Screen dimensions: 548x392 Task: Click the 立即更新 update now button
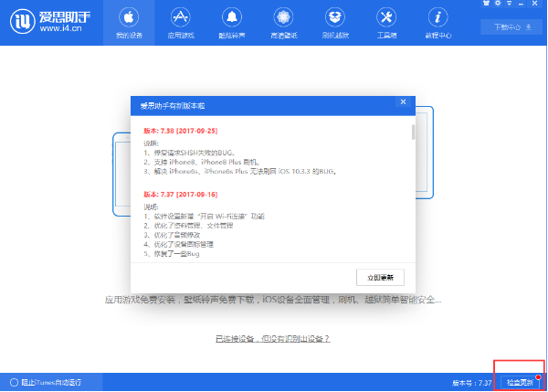[x=380, y=277]
